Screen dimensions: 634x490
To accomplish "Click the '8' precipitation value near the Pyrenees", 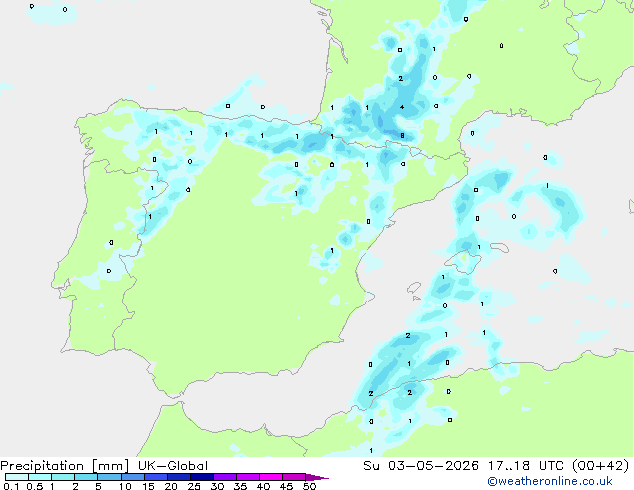I will (x=402, y=135).
